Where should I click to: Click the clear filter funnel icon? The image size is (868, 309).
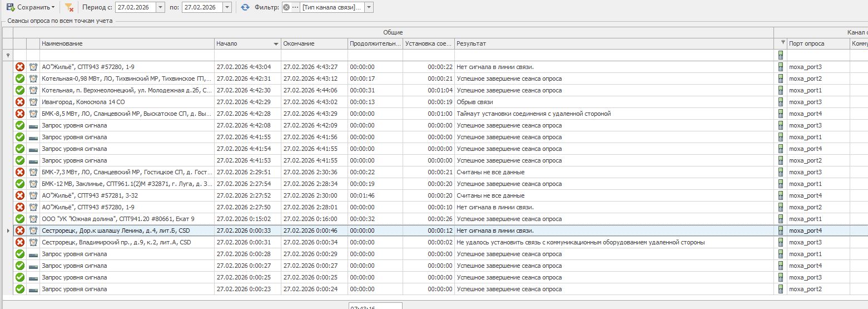point(69,7)
